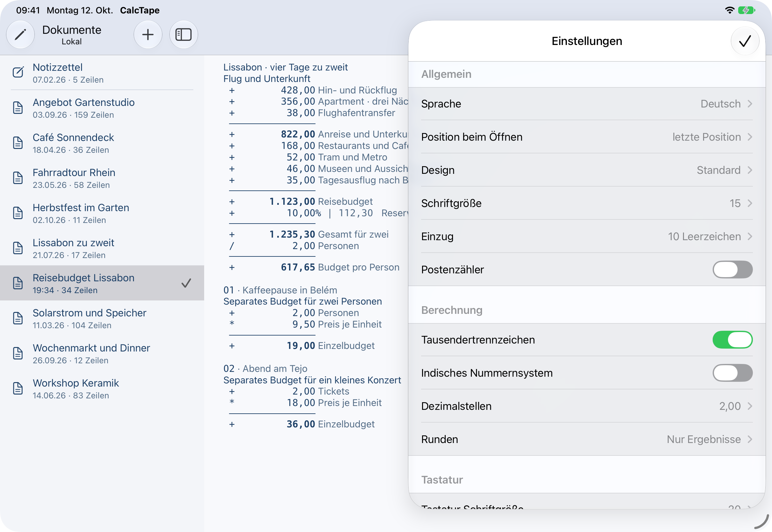This screenshot has width=772, height=532.
Task: Disable the Tausendertrennzeichen switch
Action: [x=733, y=340]
